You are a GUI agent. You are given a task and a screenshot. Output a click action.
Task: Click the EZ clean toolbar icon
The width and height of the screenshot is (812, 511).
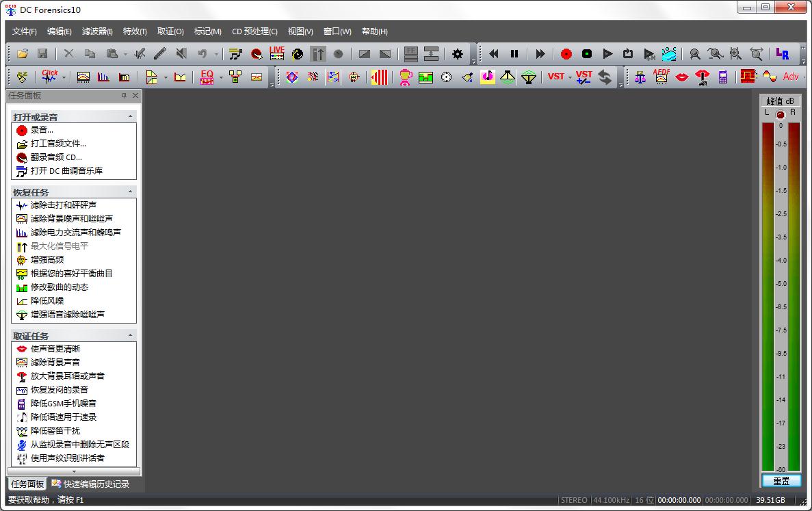23,77
